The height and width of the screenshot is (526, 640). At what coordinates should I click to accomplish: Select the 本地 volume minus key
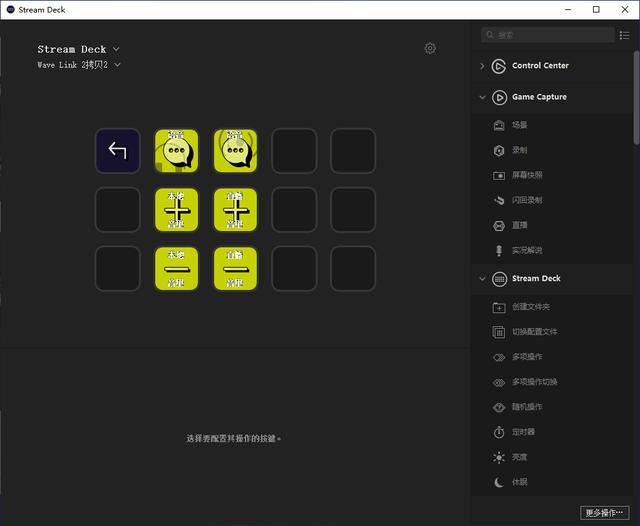point(176,269)
